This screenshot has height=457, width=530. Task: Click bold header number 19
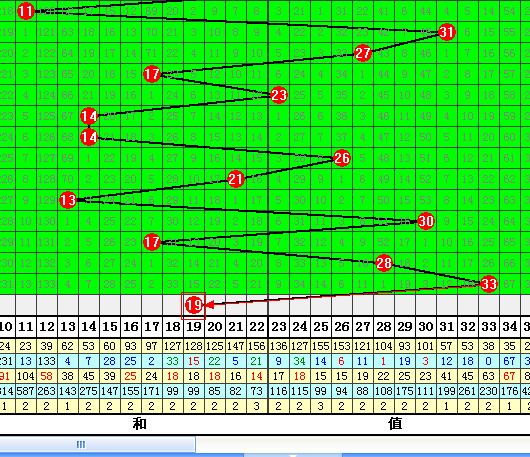click(194, 327)
